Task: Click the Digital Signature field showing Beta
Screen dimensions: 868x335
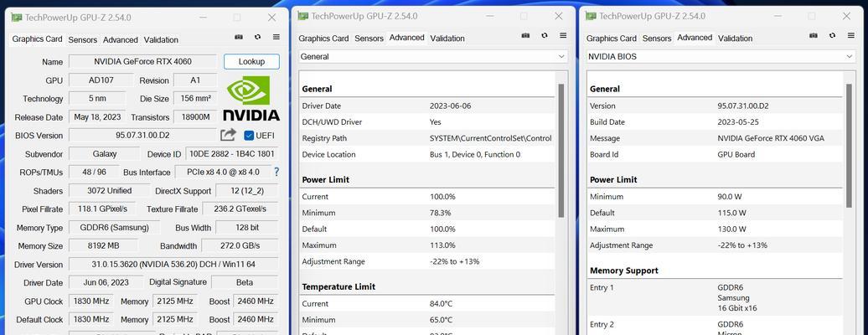Action: pos(245,282)
